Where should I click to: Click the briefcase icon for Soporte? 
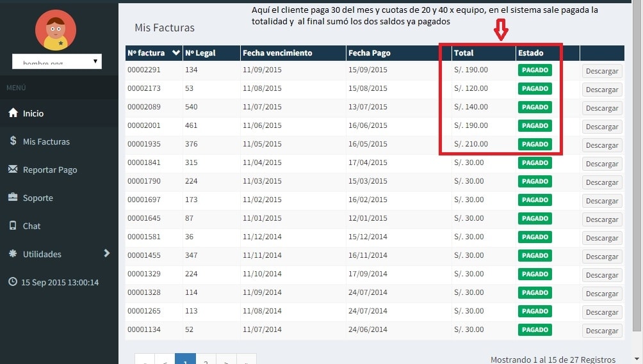click(x=13, y=197)
